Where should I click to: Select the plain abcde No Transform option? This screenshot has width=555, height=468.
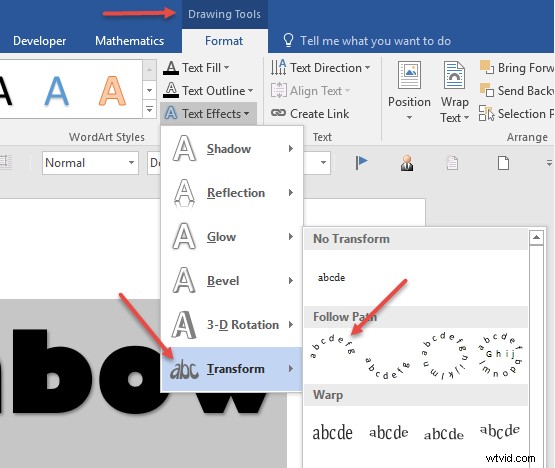click(x=331, y=277)
